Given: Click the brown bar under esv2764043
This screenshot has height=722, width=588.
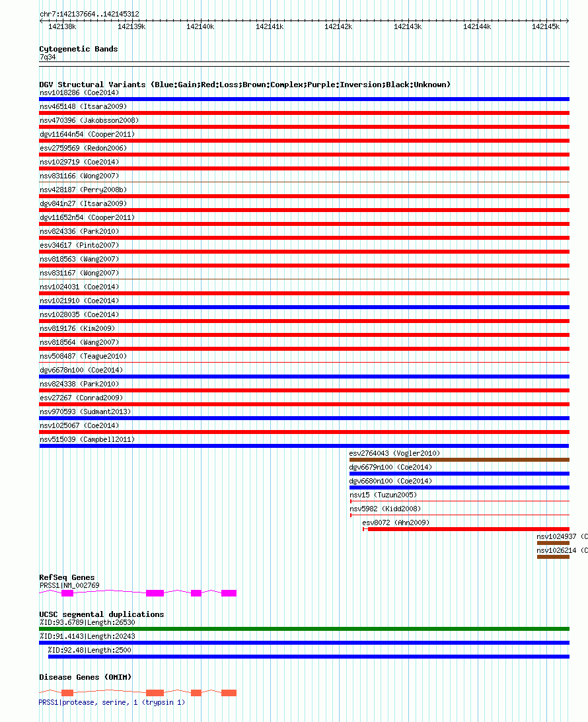Looking at the screenshot, I should coord(459,460).
